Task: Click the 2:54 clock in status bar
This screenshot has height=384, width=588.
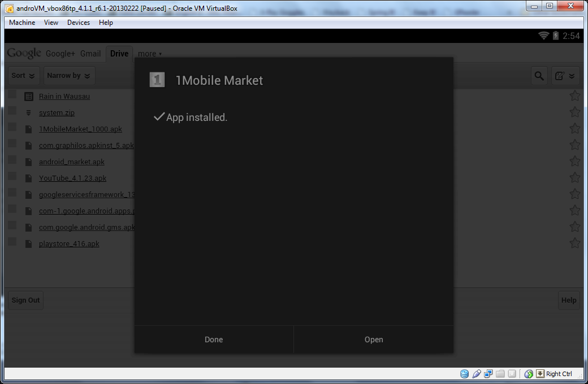Action: click(x=571, y=36)
